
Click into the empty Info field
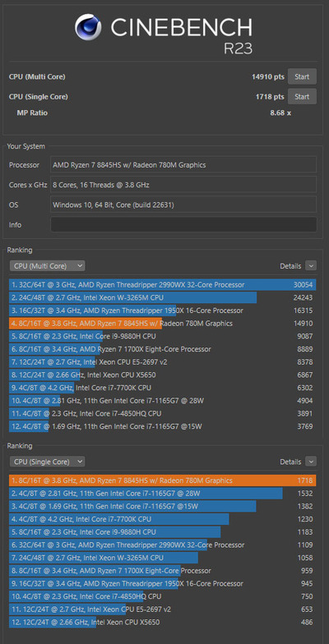click(184, 225)
